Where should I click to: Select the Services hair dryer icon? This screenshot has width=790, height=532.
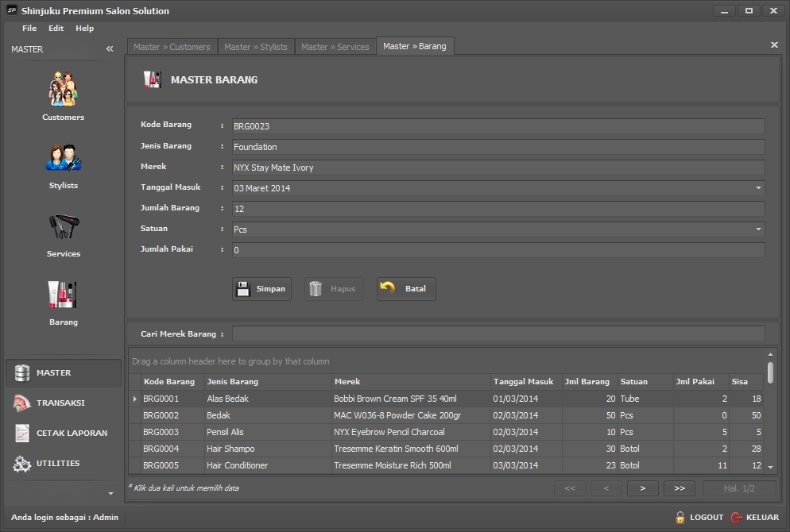pyautogui.click(x=63, y=227)
